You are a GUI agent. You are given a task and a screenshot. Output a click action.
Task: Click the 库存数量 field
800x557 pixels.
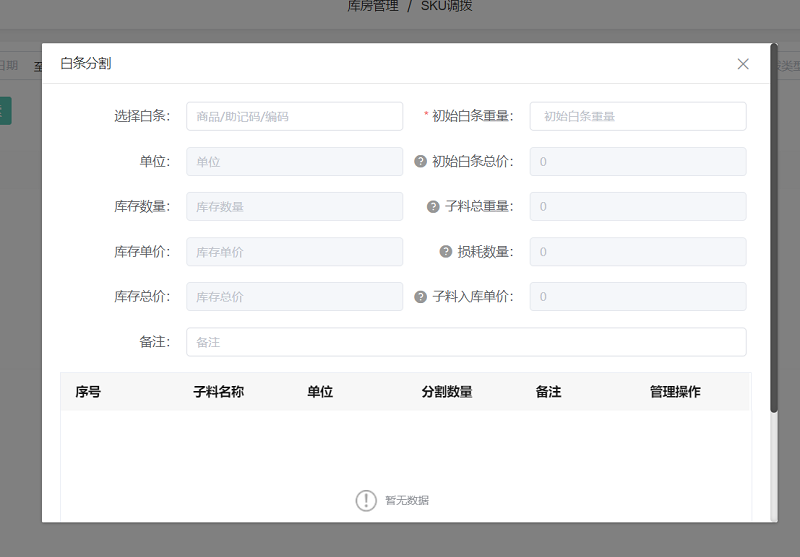(294, 207)
